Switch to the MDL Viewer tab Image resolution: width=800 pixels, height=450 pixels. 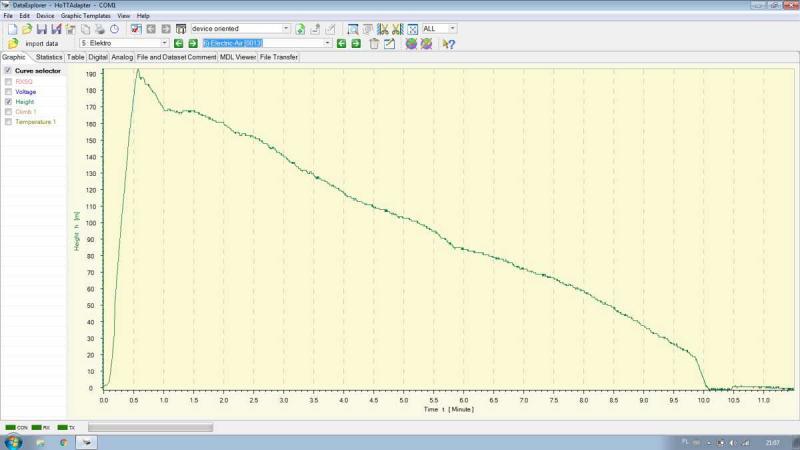coord(238,57)
